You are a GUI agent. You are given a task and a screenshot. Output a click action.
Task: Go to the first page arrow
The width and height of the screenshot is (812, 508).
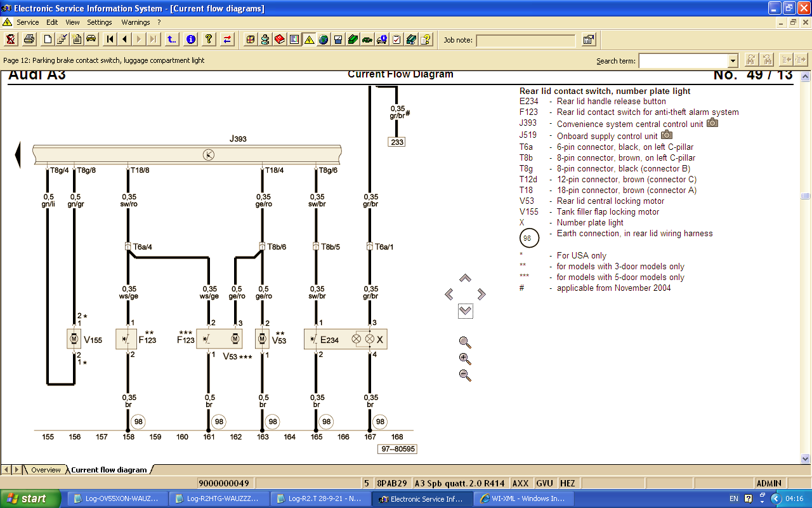(110, 39)
